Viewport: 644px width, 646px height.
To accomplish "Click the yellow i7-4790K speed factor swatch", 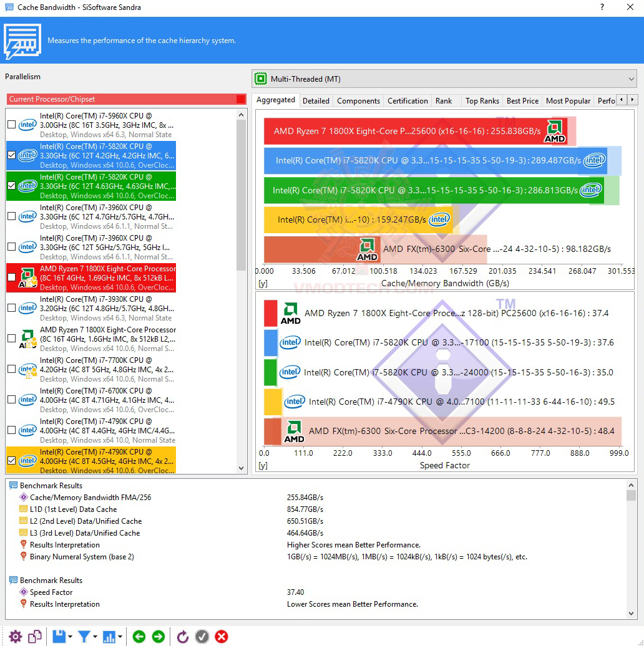I will tap(272, 402).
